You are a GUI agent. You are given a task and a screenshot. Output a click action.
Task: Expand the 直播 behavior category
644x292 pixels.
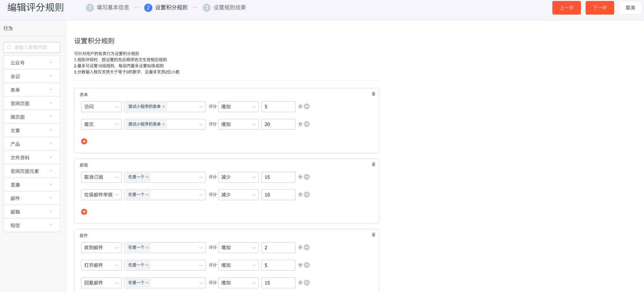pos(32,185)
